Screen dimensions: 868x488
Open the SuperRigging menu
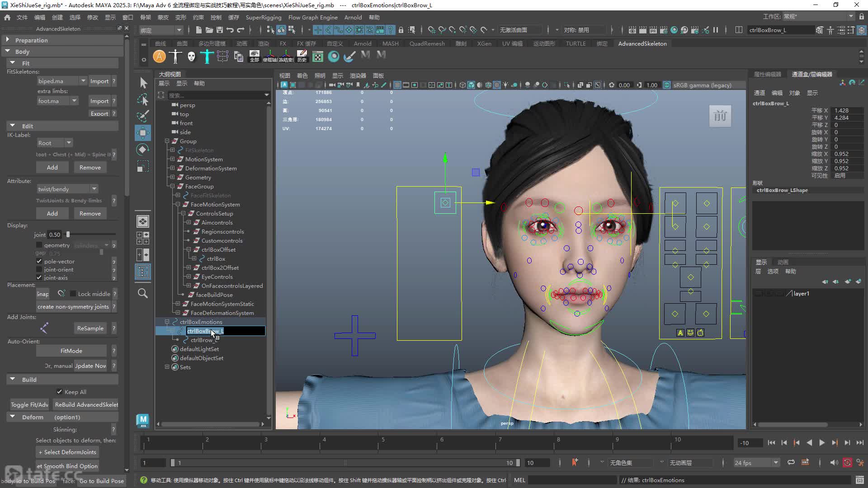(x=264, y=17)
